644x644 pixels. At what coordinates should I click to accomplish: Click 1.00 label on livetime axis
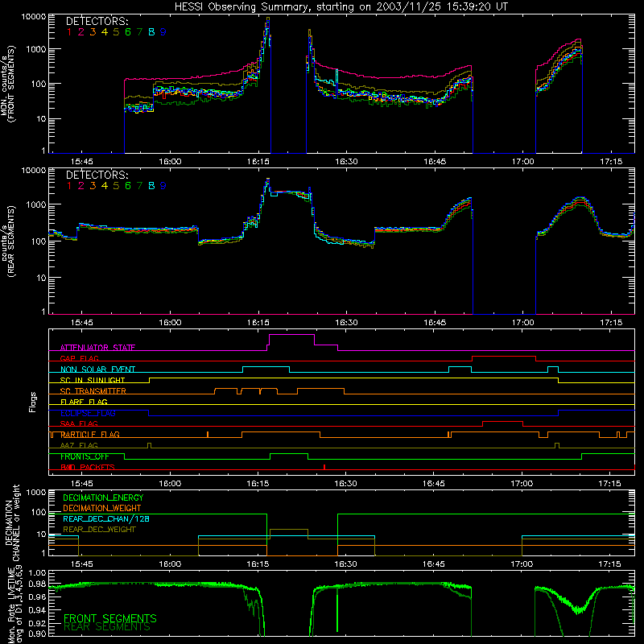pyautogui.click(x=37, y=572)
